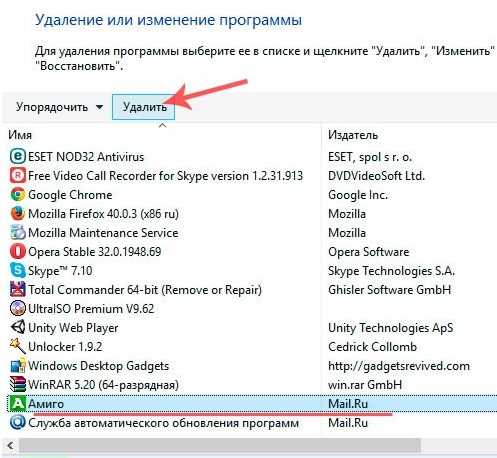Click publisher Ghisler Software GmbH
The width and height of the screenshot is (497, 458).
pyautogui.click(x=389, y=290)
